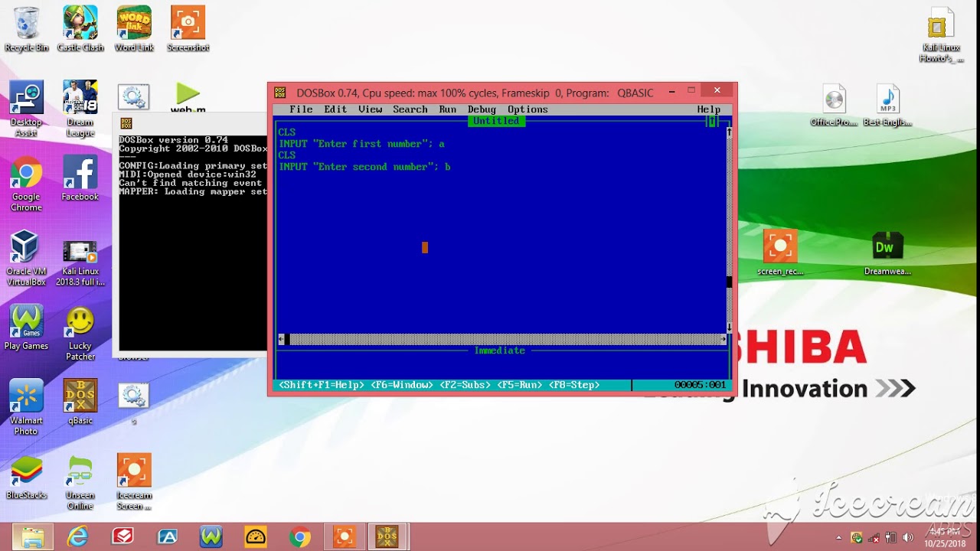
Task: Click the <F8=Step> status bar shortcut
Action: [574, 385]
